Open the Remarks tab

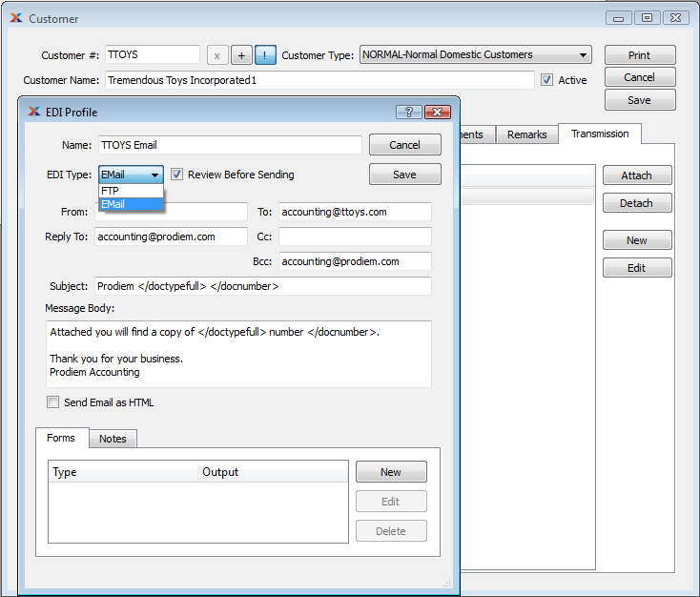tap(526, 134)
